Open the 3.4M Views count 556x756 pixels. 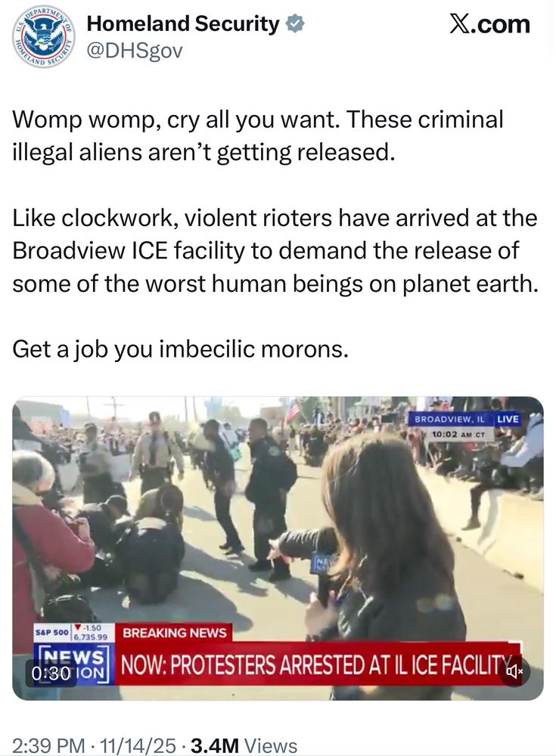pos(244,745)
